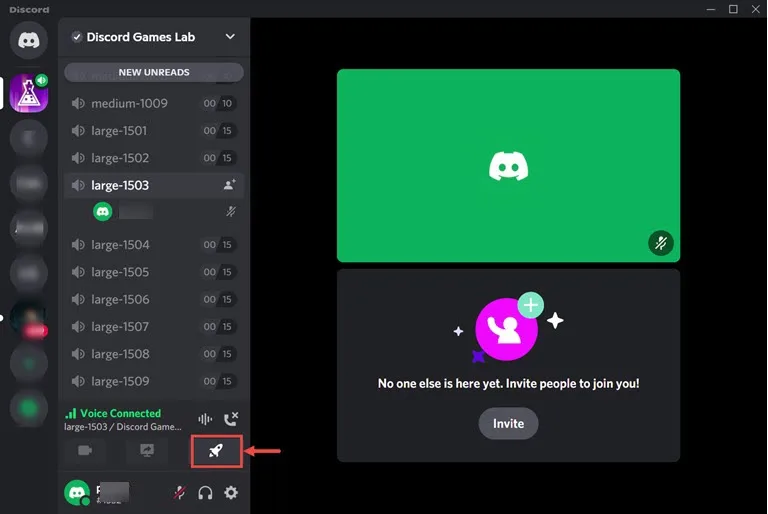This screenshot has width=768, height=514.
Task: Start screen share with the monitor icon
Action: tap(147, 450)
